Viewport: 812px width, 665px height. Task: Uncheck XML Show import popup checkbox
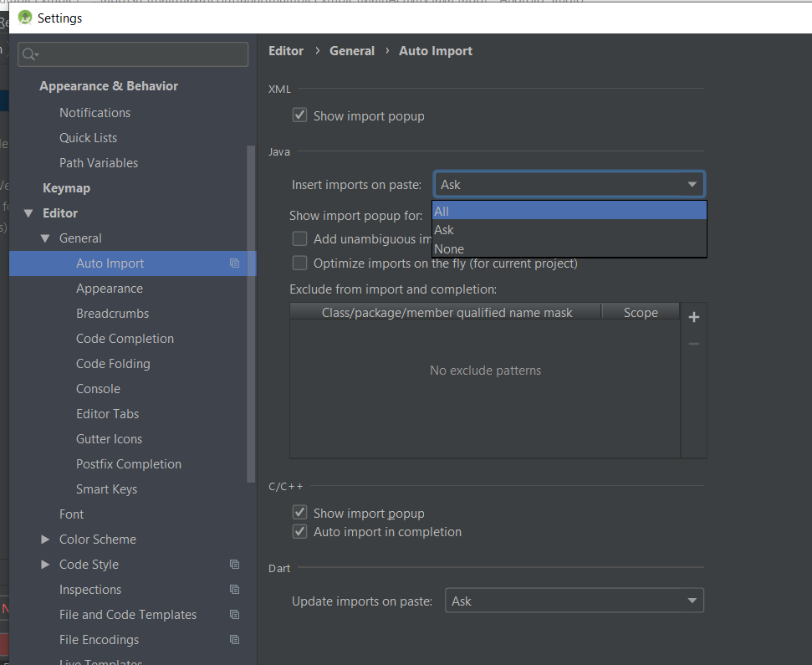(x=300, y=115)
